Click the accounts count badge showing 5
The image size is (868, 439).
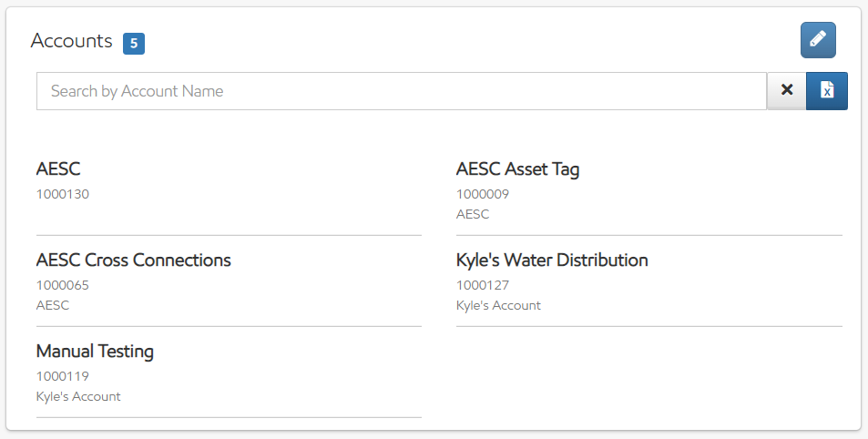(x=134, y=43)
